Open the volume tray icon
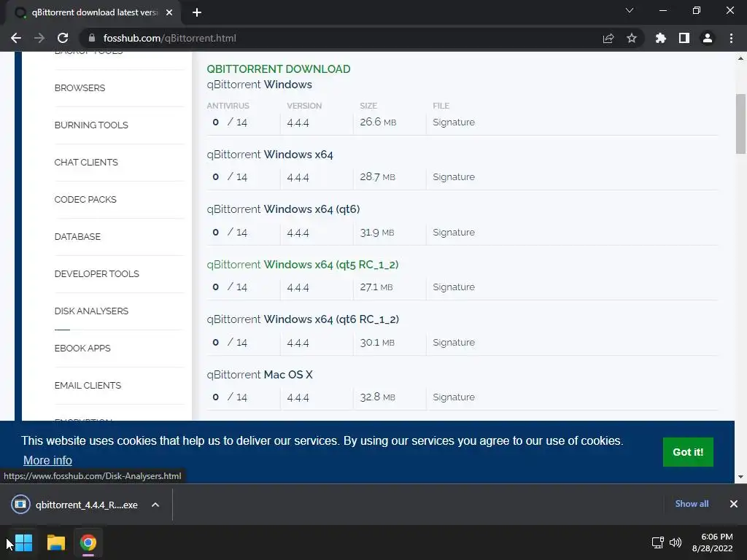 (675, 542)
